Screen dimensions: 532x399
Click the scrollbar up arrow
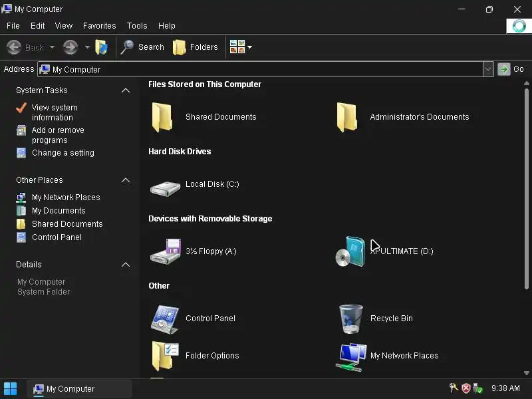[x=527, y=83]
